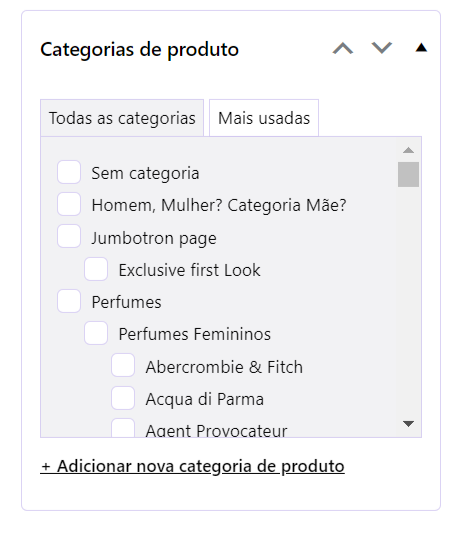Image resolution: width=459 pixels, height=538 pixels.
Task: Switch to Todas as categorias tab
Action: pyautogui.click(x=122, y=118)
